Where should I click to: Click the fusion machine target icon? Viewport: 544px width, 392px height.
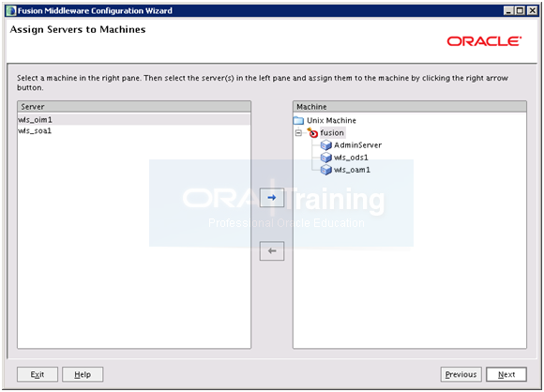312,133
